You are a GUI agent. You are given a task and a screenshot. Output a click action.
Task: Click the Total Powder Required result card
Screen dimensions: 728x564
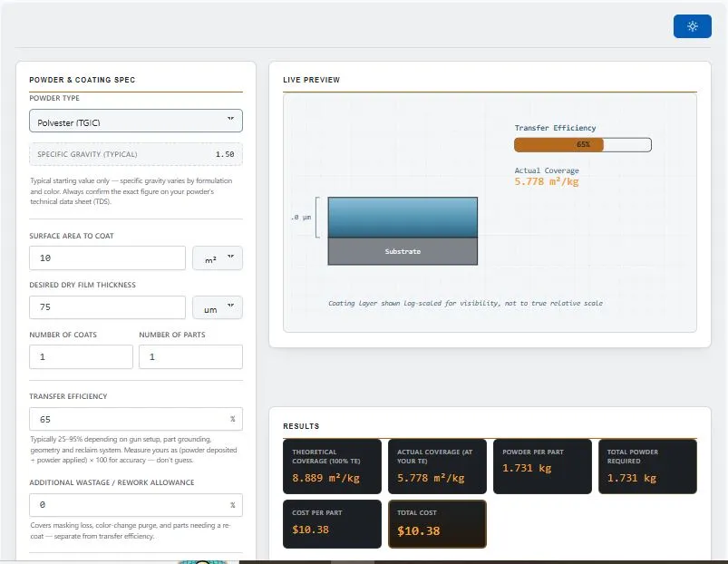pyautogui.click(x=647, y=466)
